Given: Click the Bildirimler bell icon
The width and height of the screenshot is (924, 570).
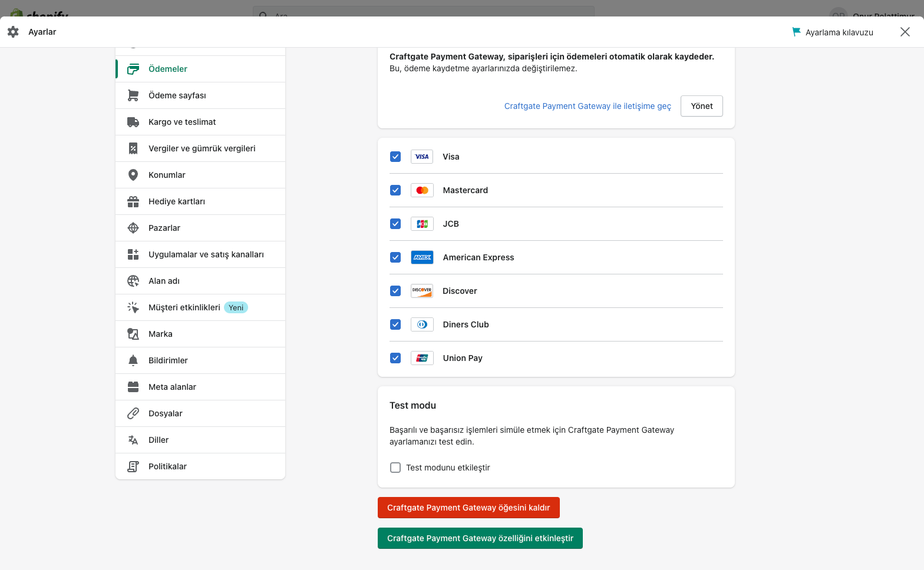Looking at the screenshot, I should pos(133,360).
